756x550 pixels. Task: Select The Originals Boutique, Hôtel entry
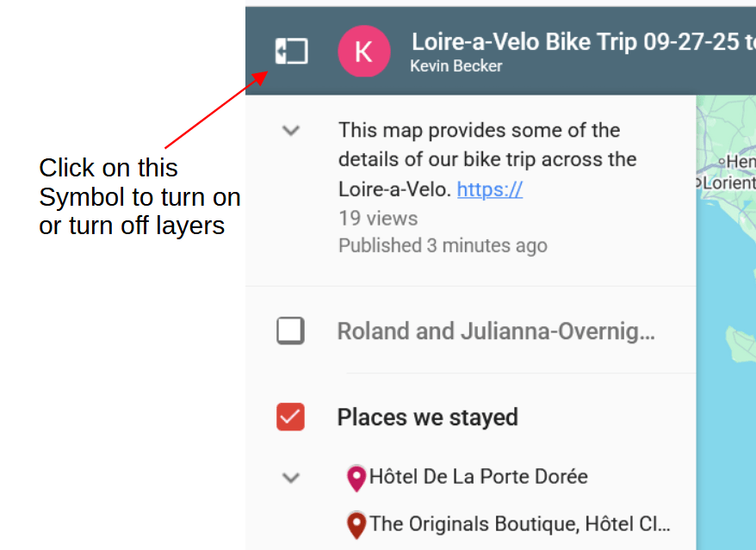519,524
